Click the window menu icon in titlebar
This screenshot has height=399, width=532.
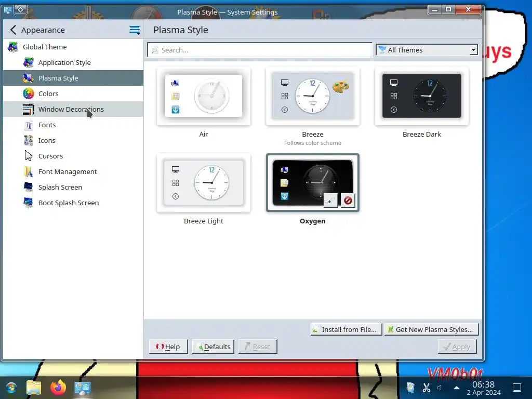(8, 10)
